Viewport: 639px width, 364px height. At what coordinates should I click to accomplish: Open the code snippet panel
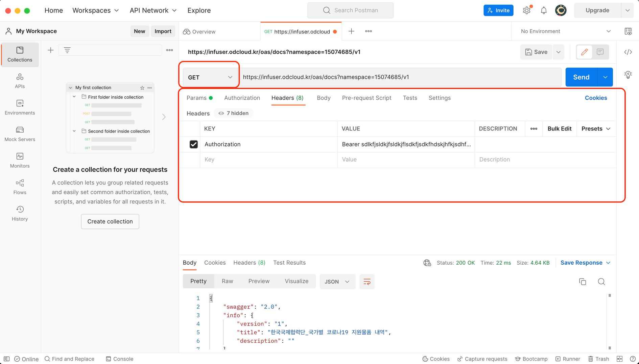pyautogui.click(x=628, y=52)
